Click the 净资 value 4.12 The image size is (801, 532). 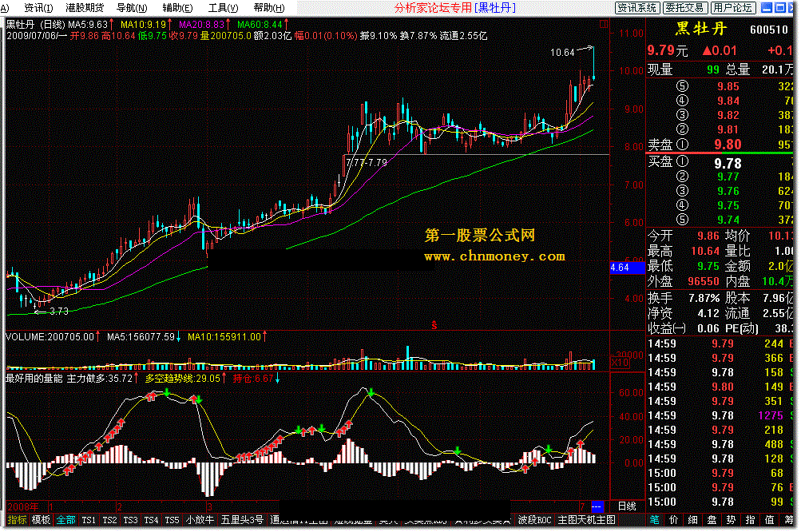(708, 313)
